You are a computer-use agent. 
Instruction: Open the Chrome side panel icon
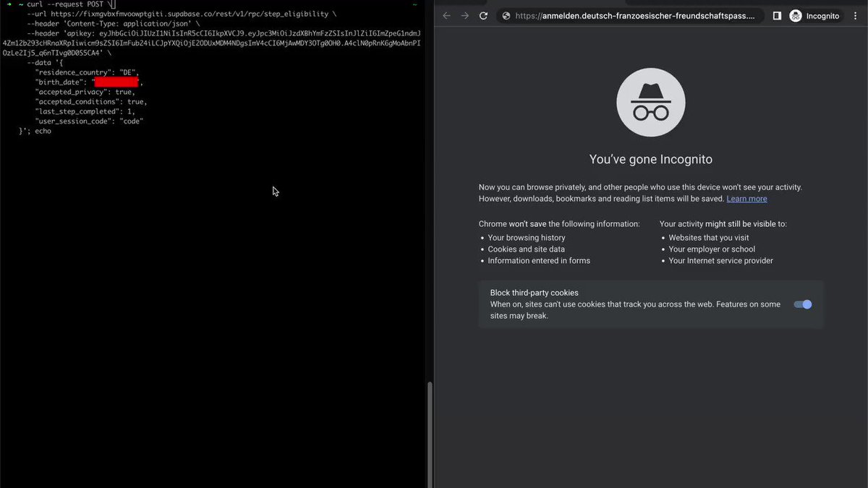pos(777,15)
